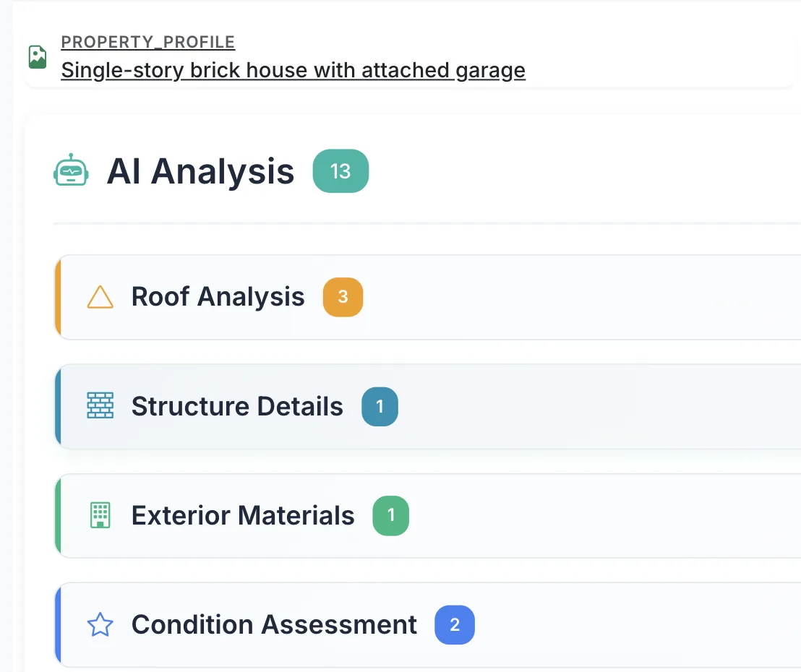Select the warning triangle icon for Roof Analysis
Image resolution: width=801 pixels, height=672 pixels.
[100, 296]
